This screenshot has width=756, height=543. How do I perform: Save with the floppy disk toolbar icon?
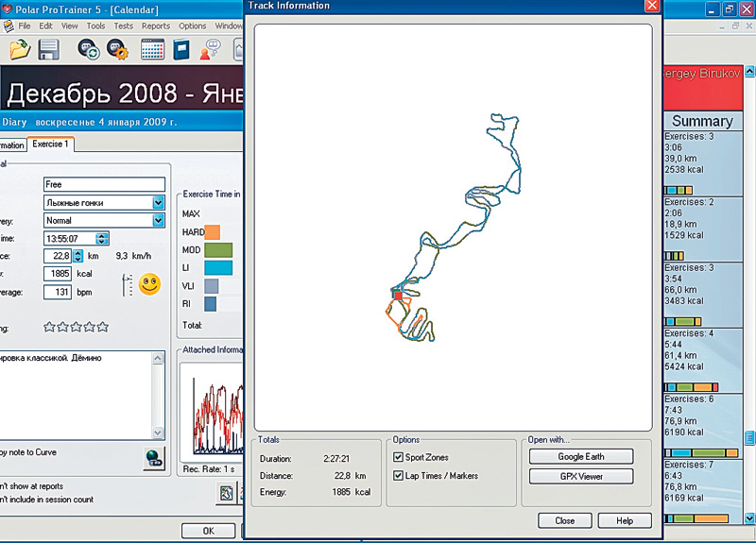click(49, 50)
